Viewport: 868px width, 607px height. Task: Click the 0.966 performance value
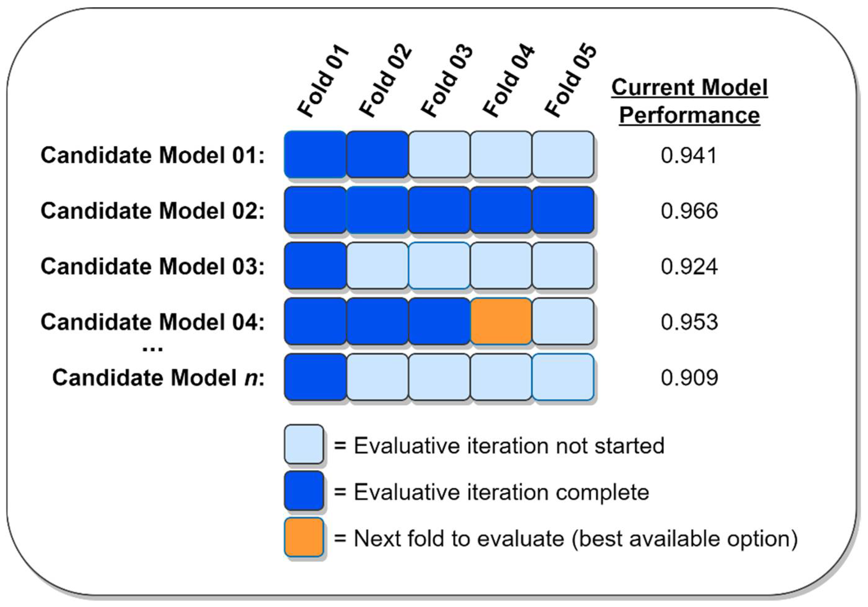pos(689,211)
